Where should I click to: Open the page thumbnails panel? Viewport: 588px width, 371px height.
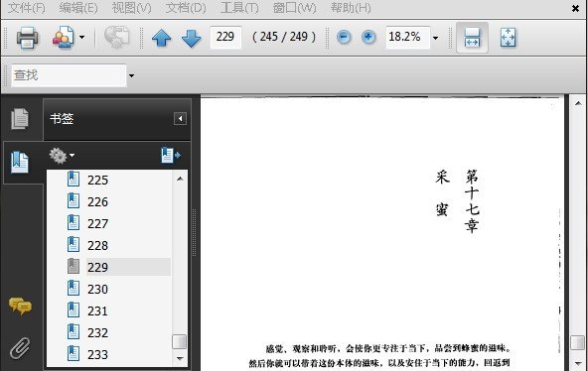tap(20, 119)
